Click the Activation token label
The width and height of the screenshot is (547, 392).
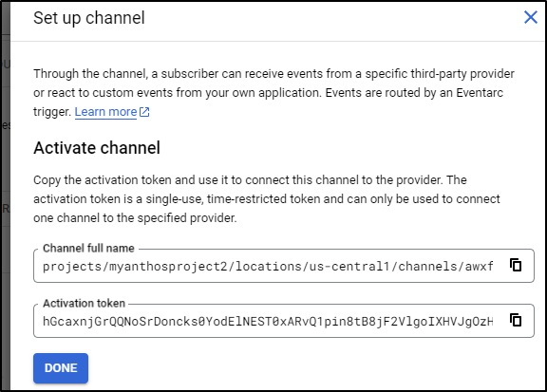(x=85, y=304)
